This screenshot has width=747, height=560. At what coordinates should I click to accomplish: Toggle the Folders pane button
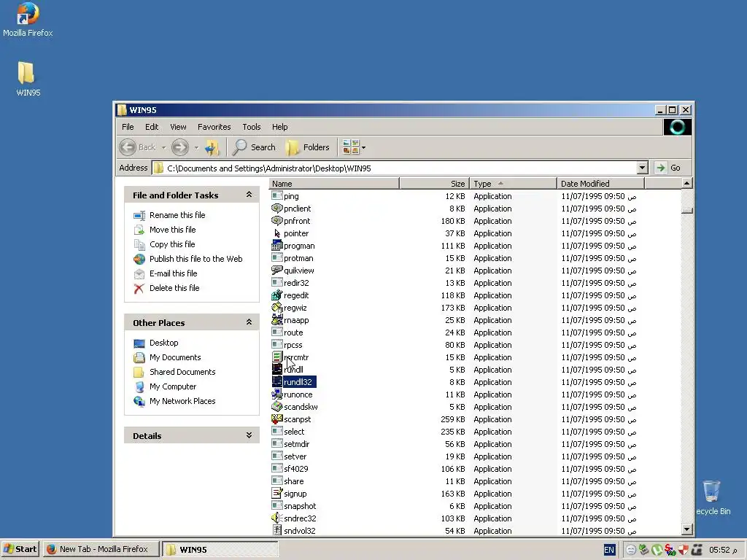308,147
